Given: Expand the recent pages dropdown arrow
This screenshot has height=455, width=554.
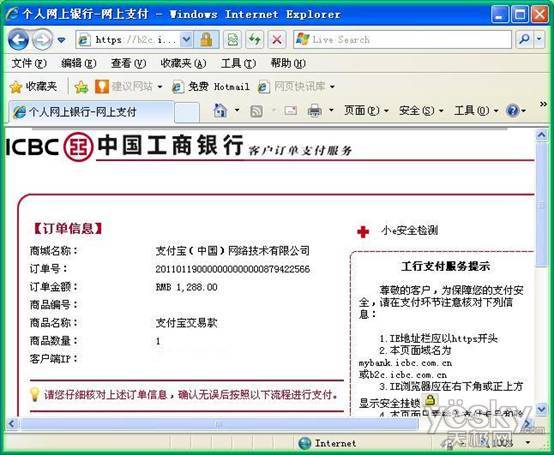Looking at the screenshot, I should pos(61,40).
